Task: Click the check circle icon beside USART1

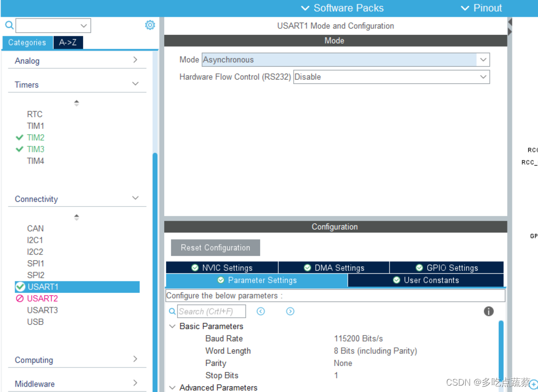Action: tap(21, 287)
